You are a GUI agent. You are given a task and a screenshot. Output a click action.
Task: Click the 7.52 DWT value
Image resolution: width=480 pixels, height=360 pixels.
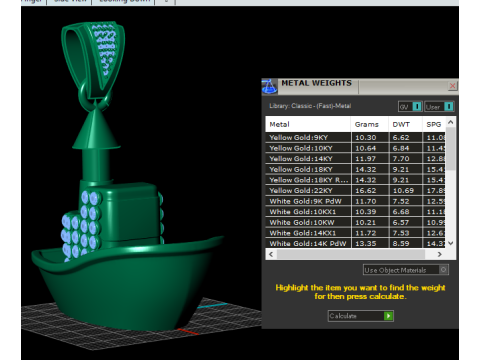pos(401,201)
